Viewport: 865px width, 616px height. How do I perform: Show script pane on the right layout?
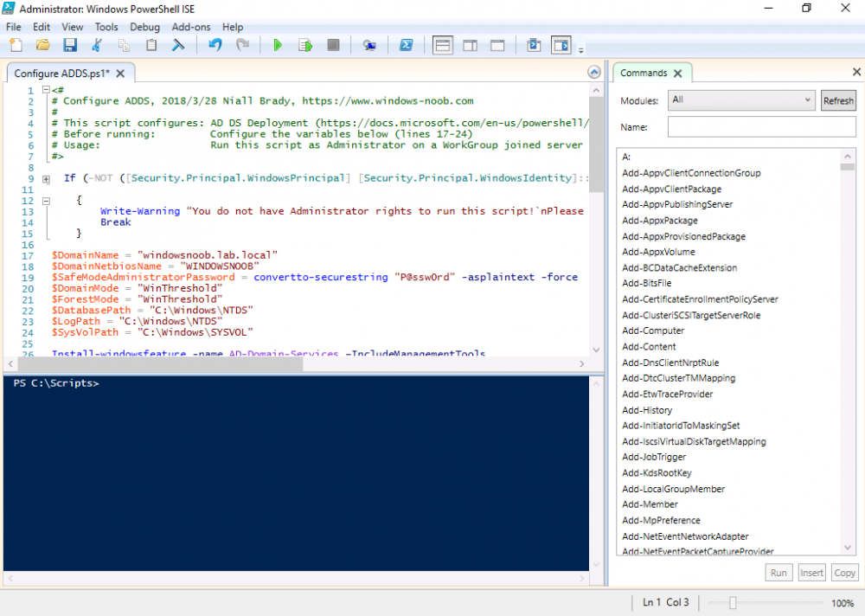470,45
